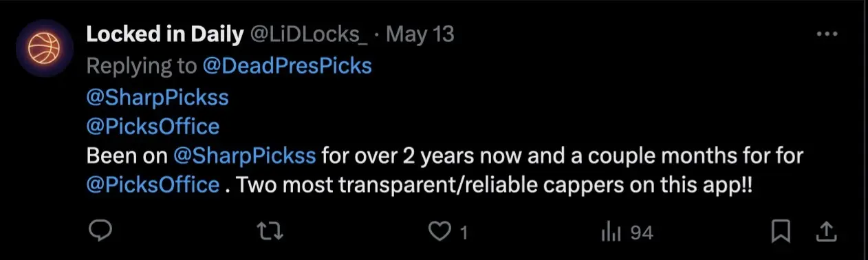Click the 94 views count
868x260 pixels.
(641, 233)
